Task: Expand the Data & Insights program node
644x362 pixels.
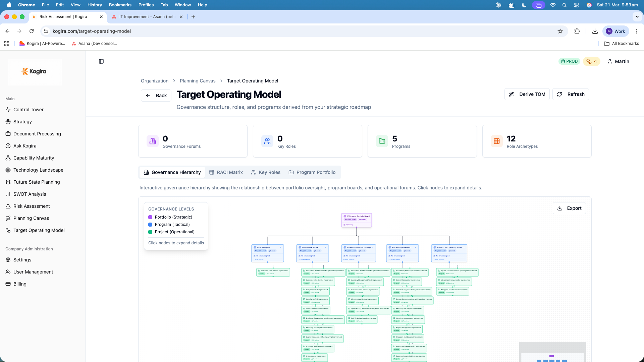Action: 280,247
